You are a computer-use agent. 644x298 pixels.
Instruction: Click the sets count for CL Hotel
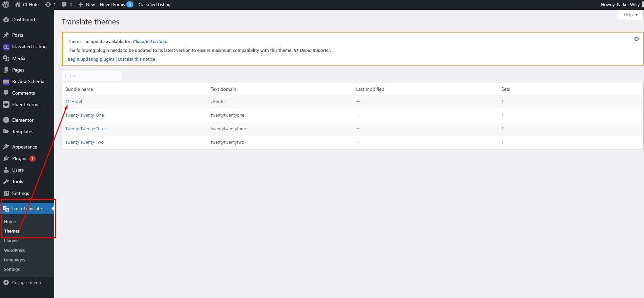pos(502,101)
